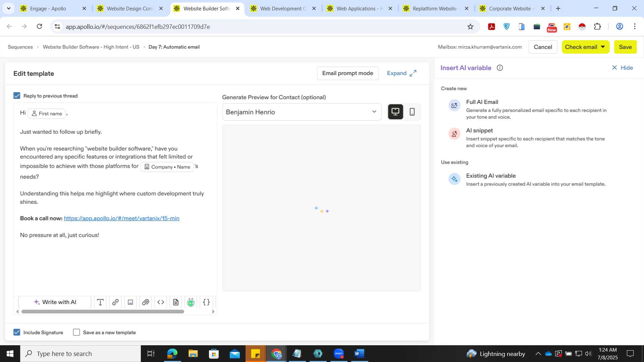Choose the AI snippet option

point(529,138)
